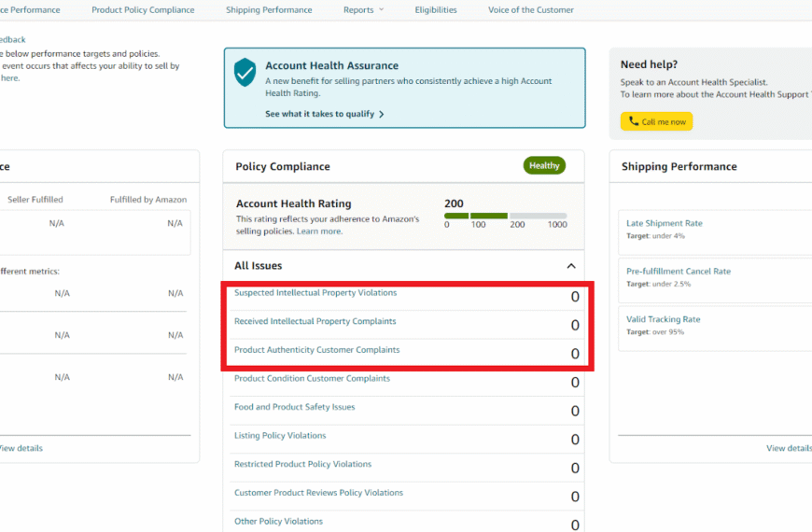Viewport: 812px width, 532px height.
Task: Open the Product Policy Compliance tab
Action: [x=143, y=10]
